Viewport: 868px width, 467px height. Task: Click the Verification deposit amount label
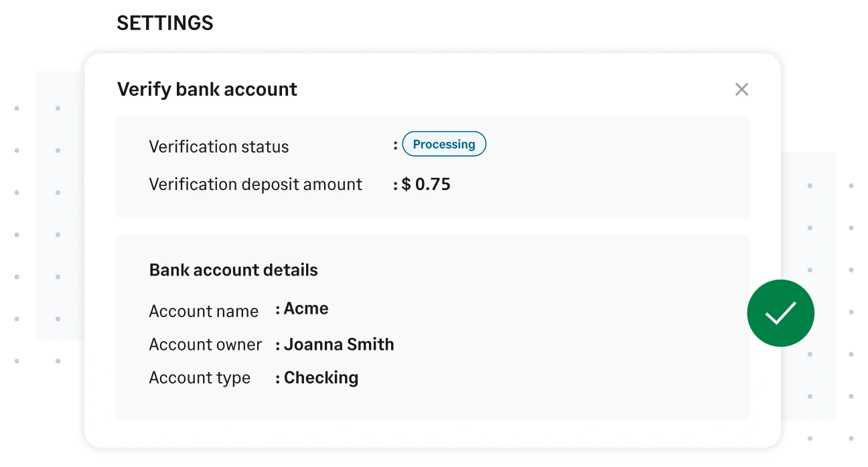tap(255, 184)
